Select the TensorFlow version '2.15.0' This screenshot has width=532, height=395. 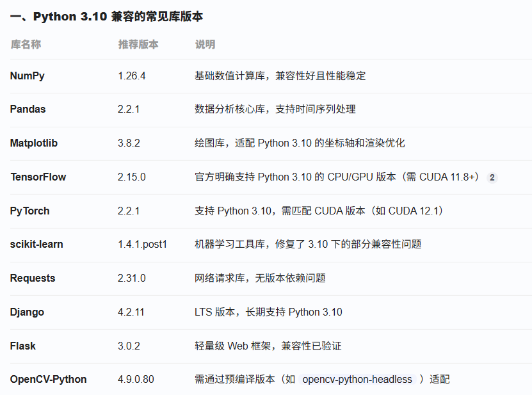132,177
